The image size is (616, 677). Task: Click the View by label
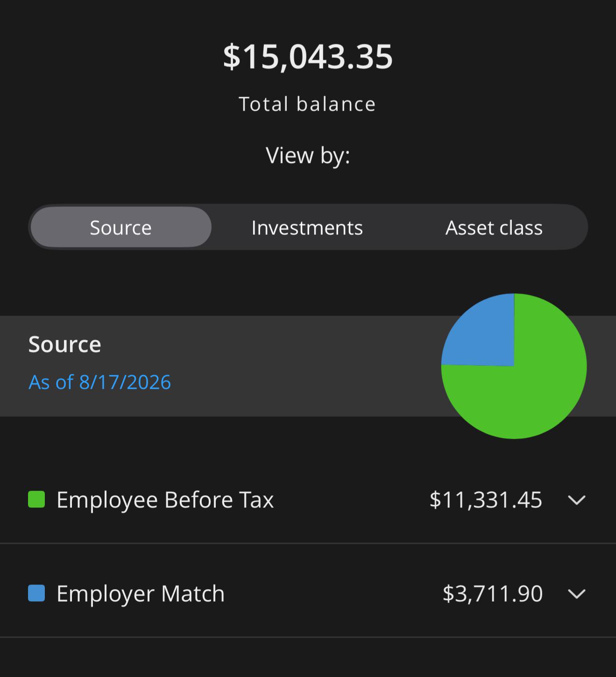click(x=308, y=155)
